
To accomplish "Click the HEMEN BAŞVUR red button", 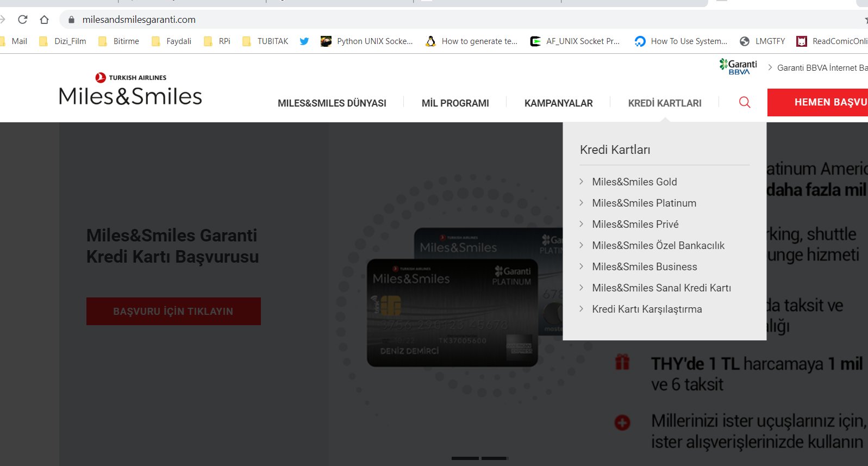I will pyautogui.click(x=817, y=102).
